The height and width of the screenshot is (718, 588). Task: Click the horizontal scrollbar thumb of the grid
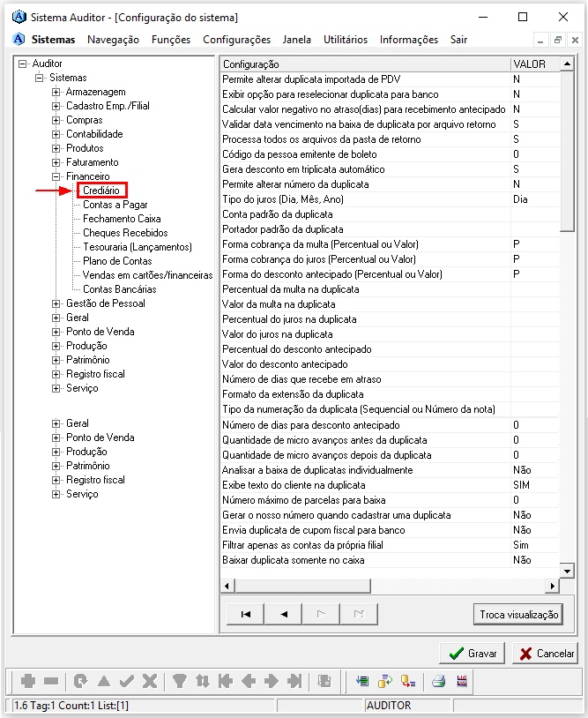pyautogui.click(x=302, y=586)
